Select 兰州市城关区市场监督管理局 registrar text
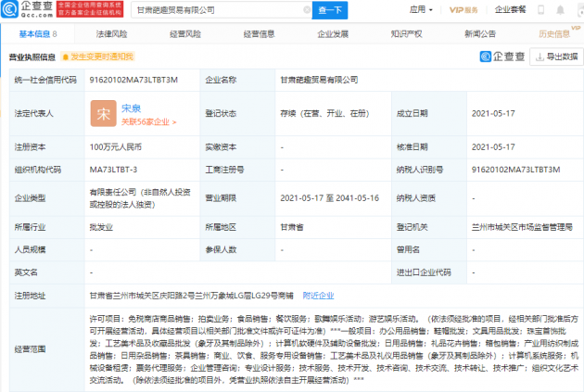 point(522,227)
